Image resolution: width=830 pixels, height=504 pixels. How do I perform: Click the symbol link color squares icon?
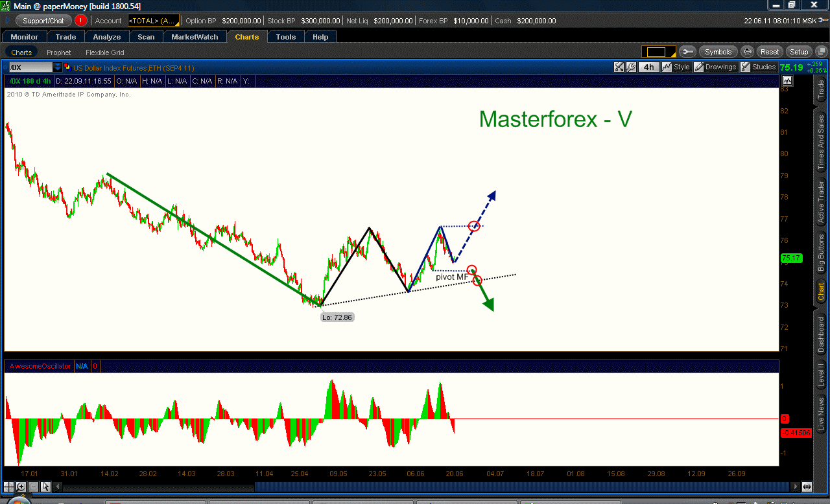coord(67,67)
